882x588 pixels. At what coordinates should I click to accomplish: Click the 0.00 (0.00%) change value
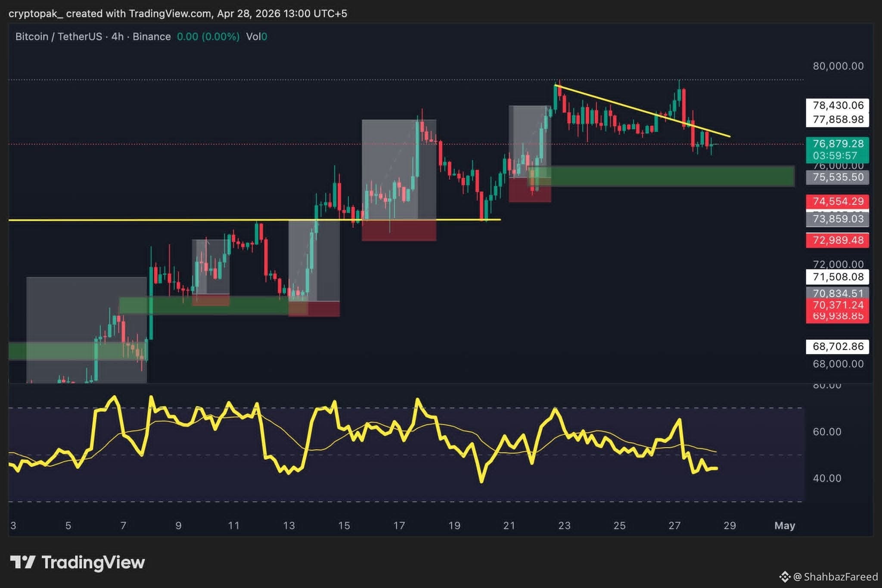pyautogui.click(x=208, y=37)
